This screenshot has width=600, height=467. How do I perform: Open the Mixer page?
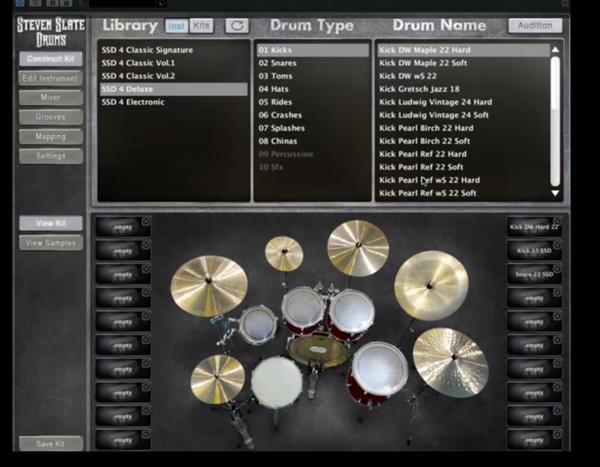[x=51, y=98]
